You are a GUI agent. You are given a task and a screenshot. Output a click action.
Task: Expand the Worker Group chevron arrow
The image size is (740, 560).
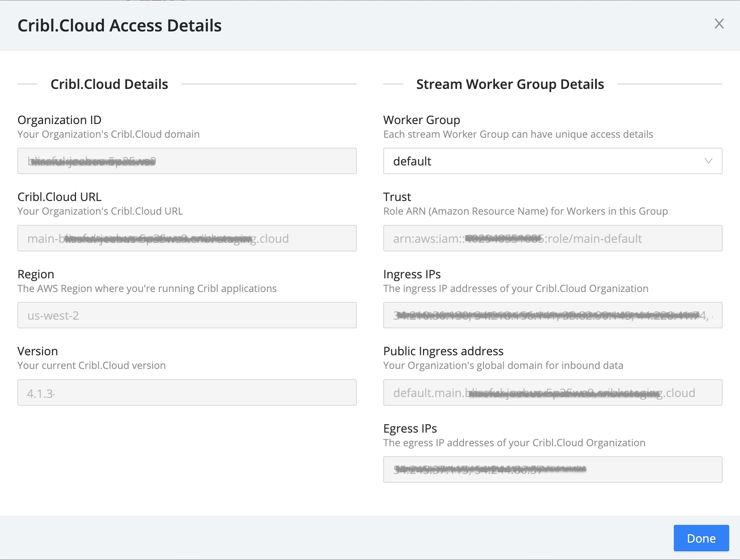709,161
